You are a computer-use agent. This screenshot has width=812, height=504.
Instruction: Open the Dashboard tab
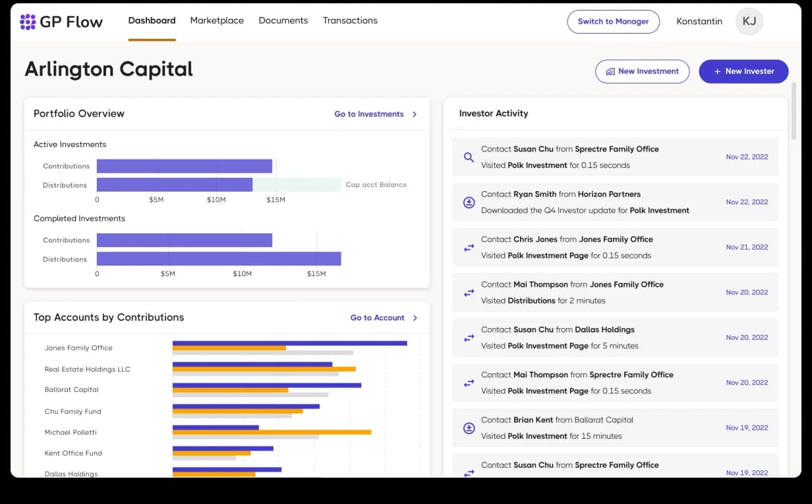(x=152, y=20)
